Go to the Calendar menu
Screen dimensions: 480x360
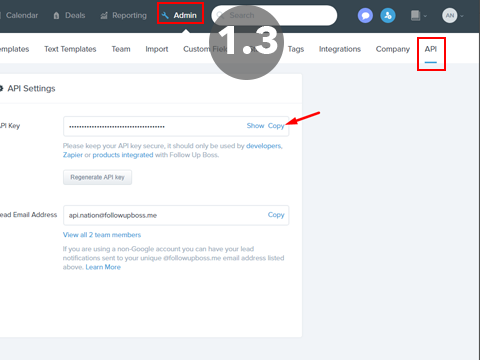22,15
